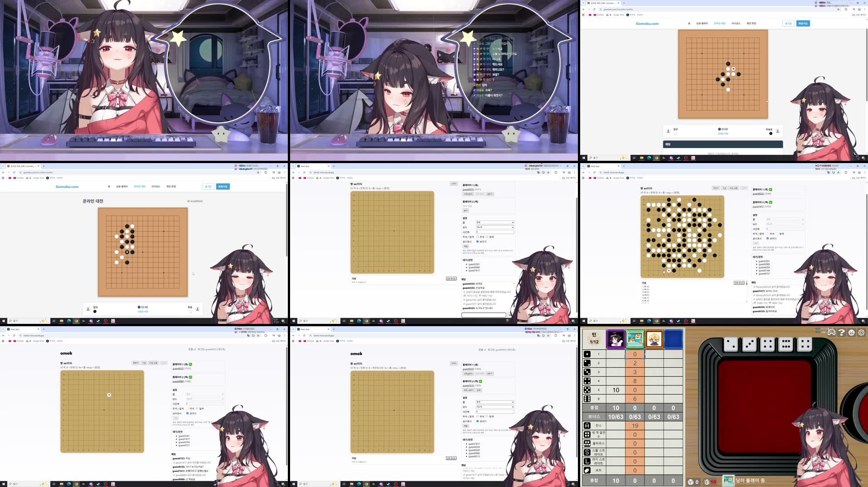868x487 pixels.
Task: Click the smiley emote icon in the dice game
Action: point(851,333)
